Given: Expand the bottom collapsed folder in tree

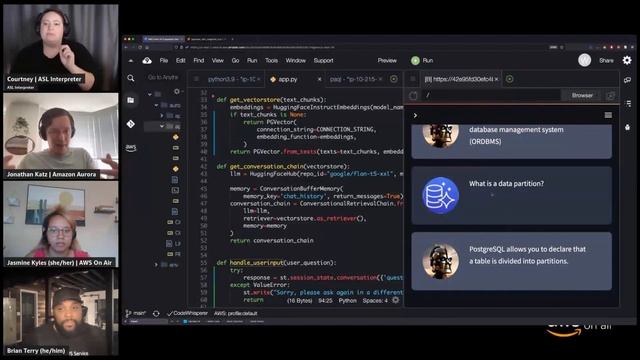Looking at the screenshot, I should point(156,265).
